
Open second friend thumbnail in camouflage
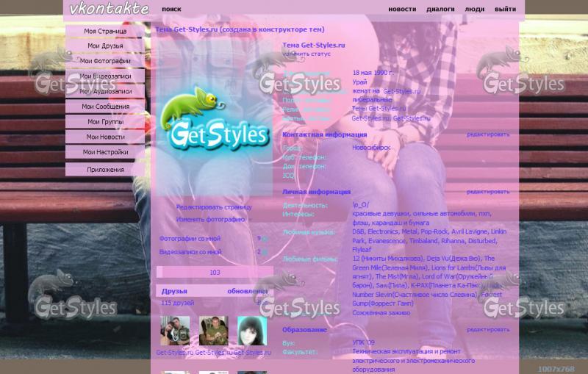pos(214,331)
